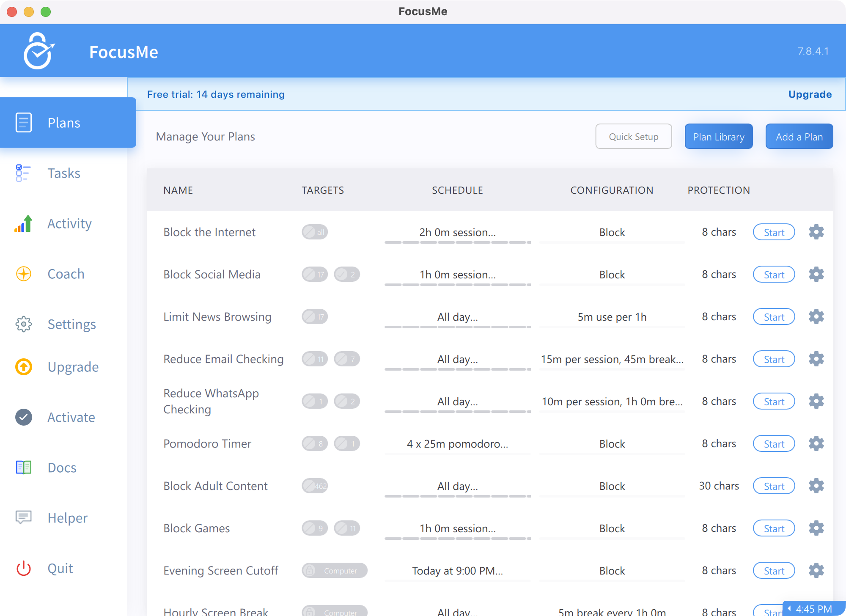Screen dimensions: 846x616
Task: Click the Plans document icon in sidebar
Action: tap(24, 122)
